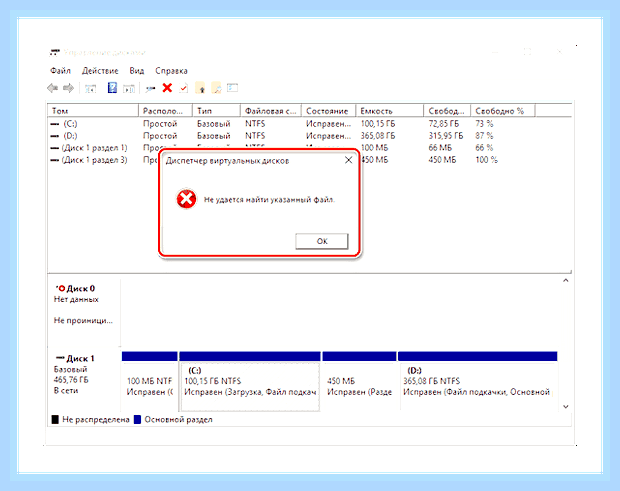Click the 72,85 ГБ free space cell
Screen dimensions: 620x491
444,124
